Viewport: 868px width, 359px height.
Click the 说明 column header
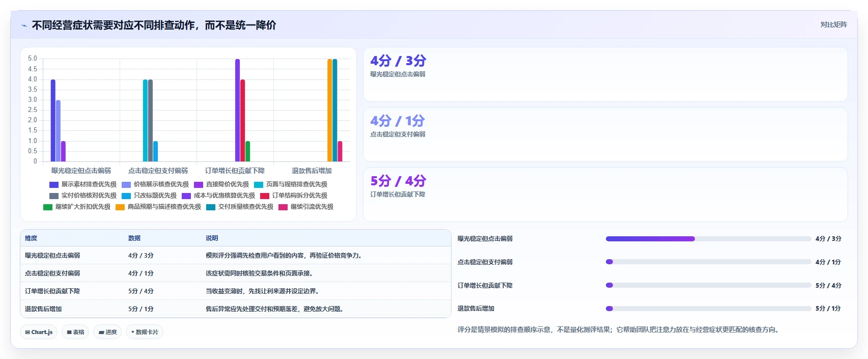(x=212, y=238)
